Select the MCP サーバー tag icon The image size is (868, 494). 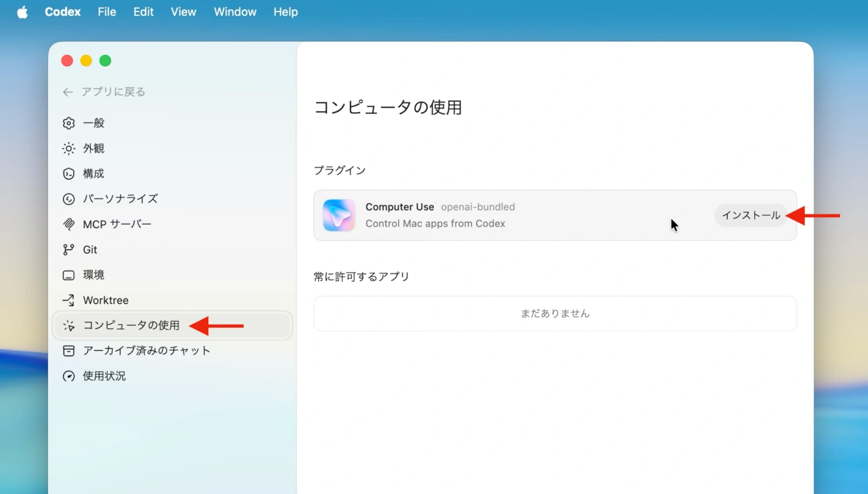[68, 224]
